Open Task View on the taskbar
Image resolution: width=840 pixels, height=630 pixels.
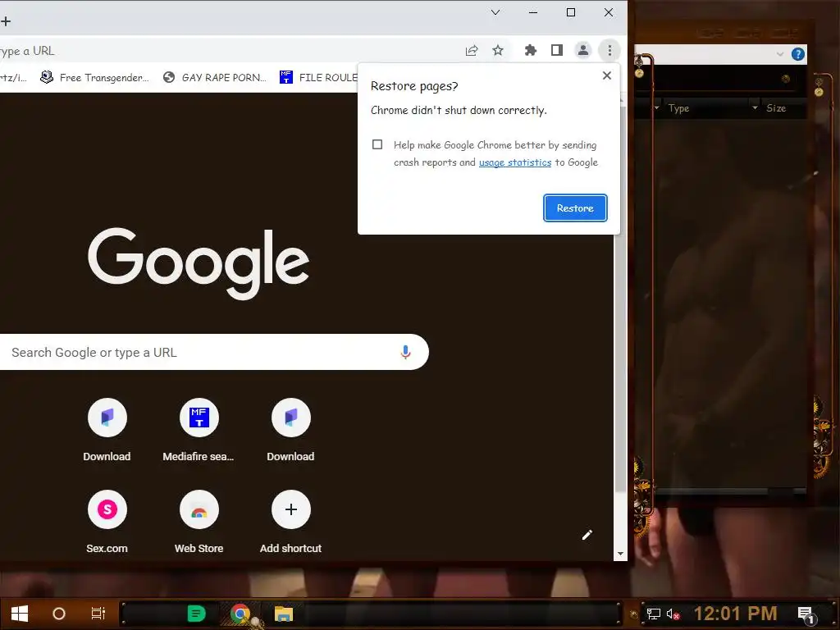click(98, 613)
